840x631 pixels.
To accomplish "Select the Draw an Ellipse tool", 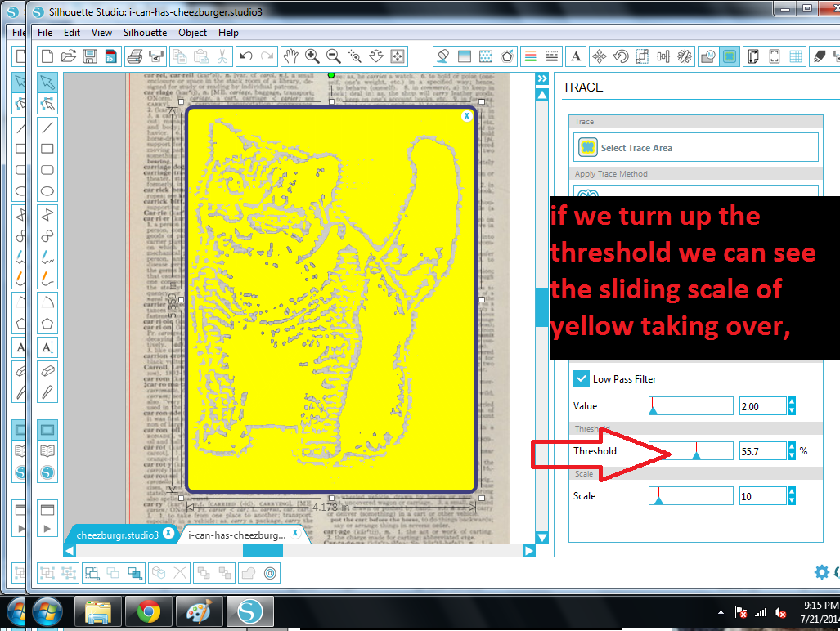I will (x=47, y=191).
